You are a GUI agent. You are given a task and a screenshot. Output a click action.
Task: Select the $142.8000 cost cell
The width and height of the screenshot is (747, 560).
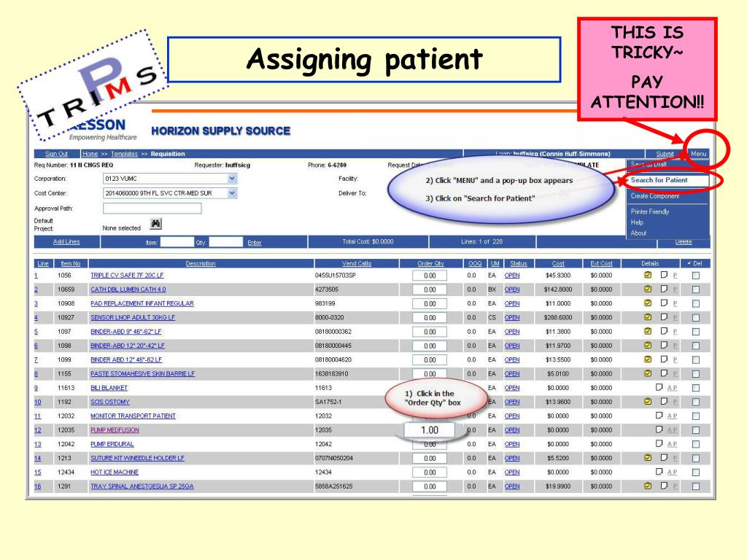[x=558, y=289]
